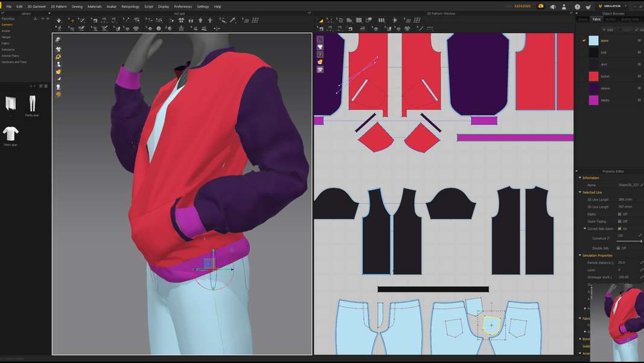The height and width of the screenshot is (363, 644).
Task: Select the belt fabric row
Action: 610,53
